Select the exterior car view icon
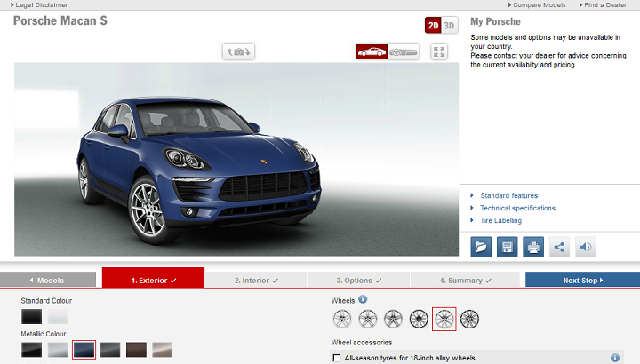The width and height of the screenshot is (640, 364). 372,51
